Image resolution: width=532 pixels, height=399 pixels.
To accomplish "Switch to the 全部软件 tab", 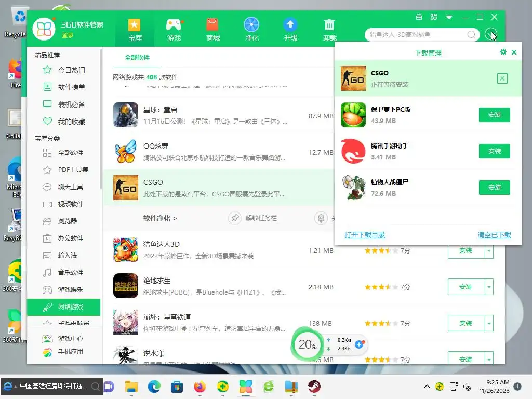I will [137, 57].
